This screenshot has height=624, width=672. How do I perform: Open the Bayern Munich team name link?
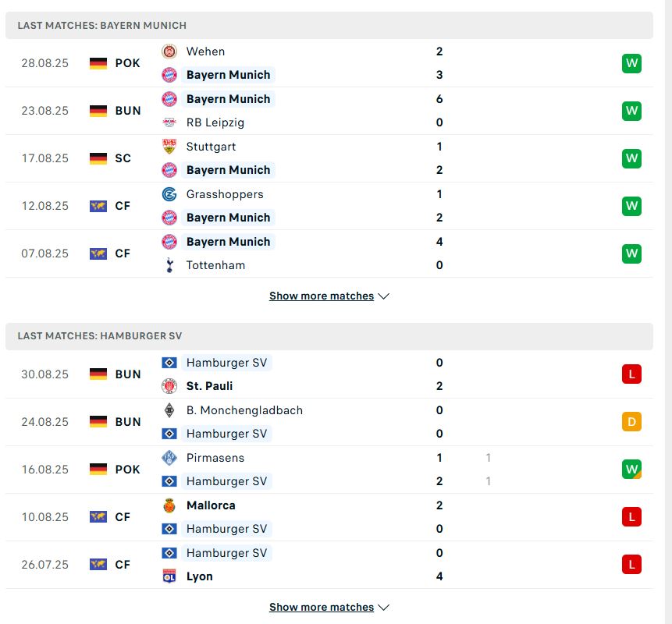click(x=228, y=75)
